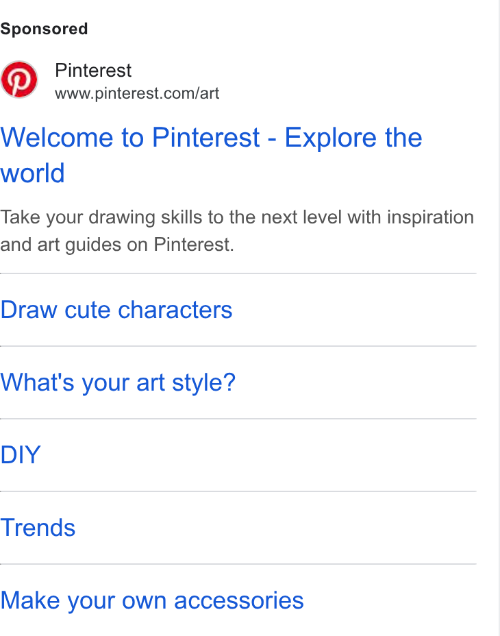Viewport: 500px width, 636px height.
Task: Click the 'Pinterest' advertiser name
Action: tap(93, 71)
